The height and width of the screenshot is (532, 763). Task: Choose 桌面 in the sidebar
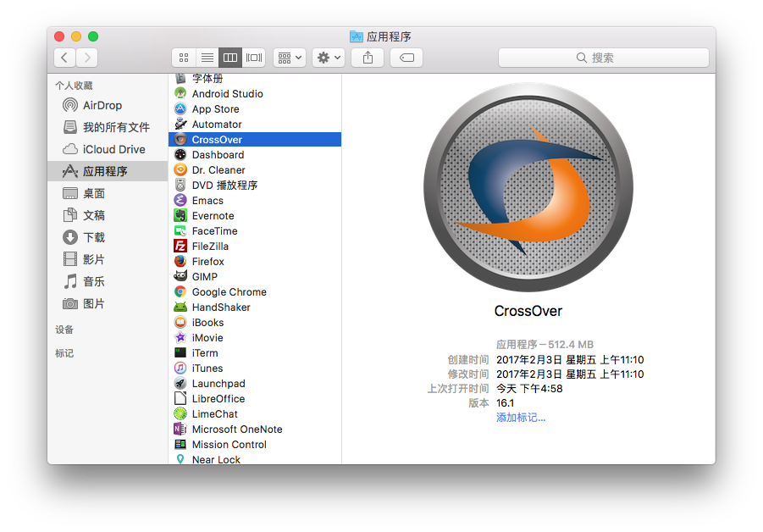pyautogui.click(x=94, y=193)
